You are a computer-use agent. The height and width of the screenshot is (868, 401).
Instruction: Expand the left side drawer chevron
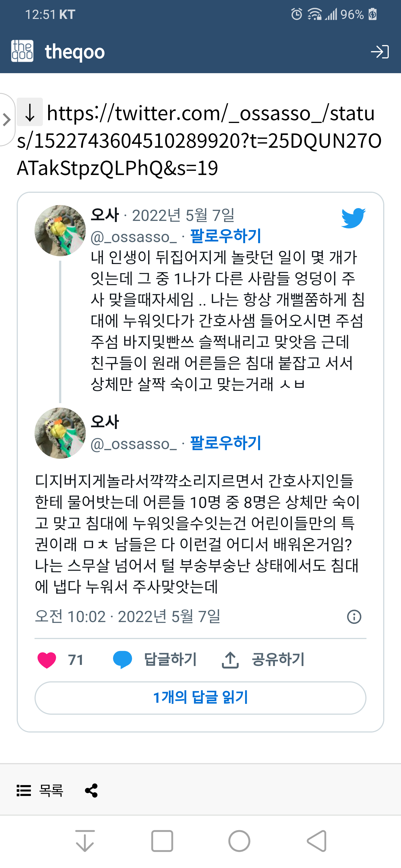click(x=6, y=120)
